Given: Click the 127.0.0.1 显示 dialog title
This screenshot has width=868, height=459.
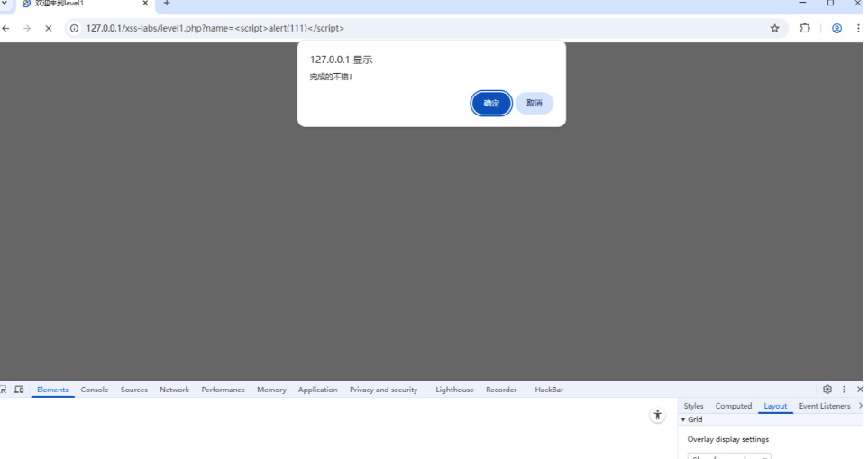Looking at the screenshot, I should [341, 60].
